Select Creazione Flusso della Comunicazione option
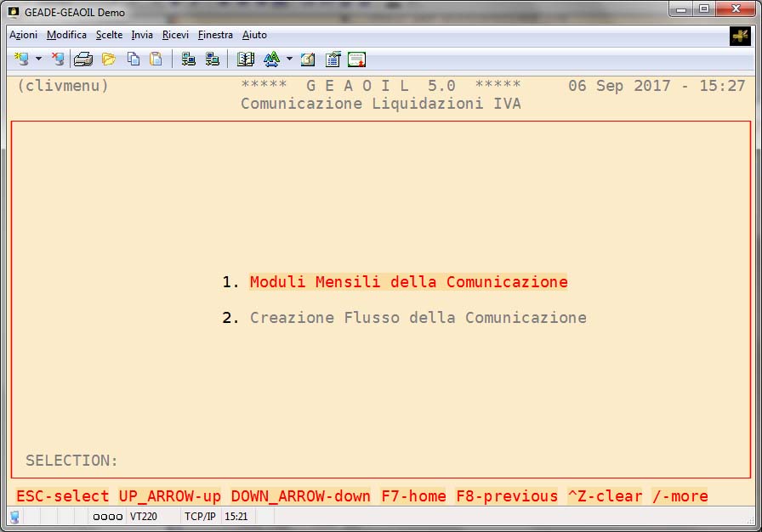 [x=418, y=318]
